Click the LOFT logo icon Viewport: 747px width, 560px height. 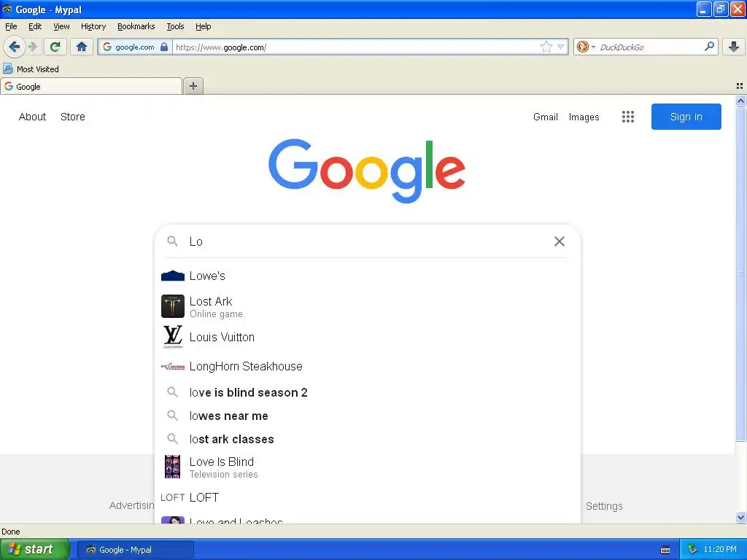[x=172, y=497]
